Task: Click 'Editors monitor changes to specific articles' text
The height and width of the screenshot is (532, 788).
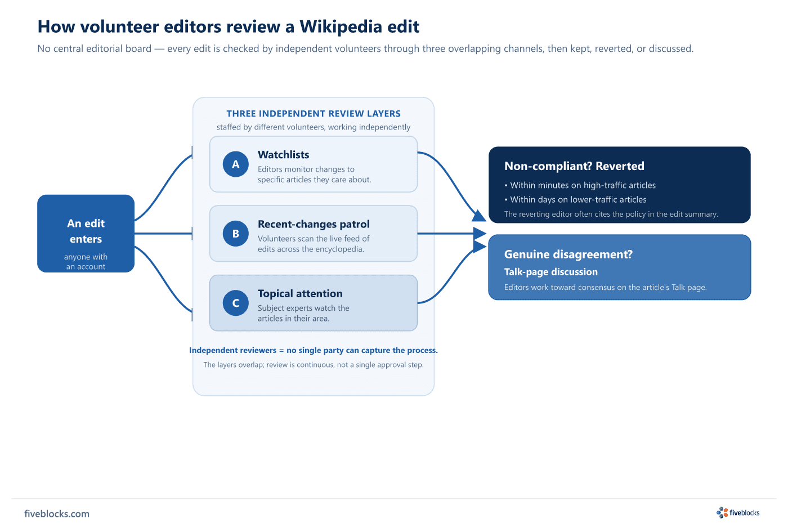Action: click(x=315, y=175)
